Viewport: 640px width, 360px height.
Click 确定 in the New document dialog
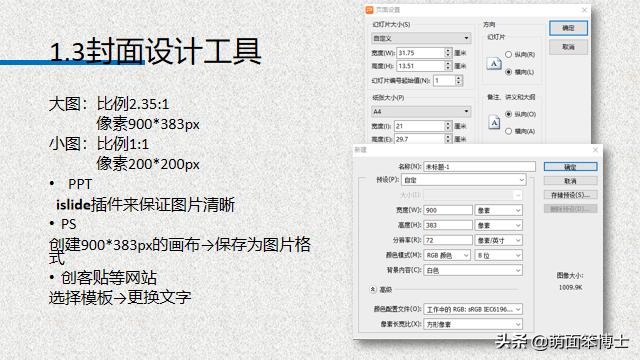[570, 167]
